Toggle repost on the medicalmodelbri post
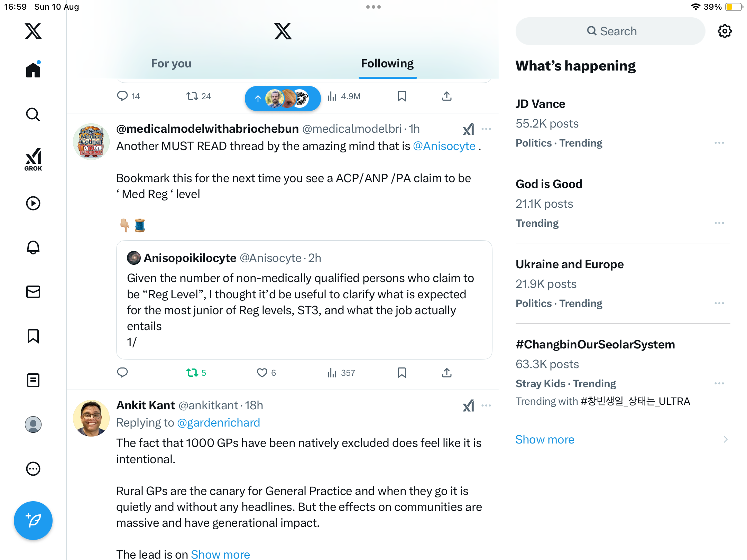This screenshot has height=560, width=747. pyautogui.click(x=192, y=373)
